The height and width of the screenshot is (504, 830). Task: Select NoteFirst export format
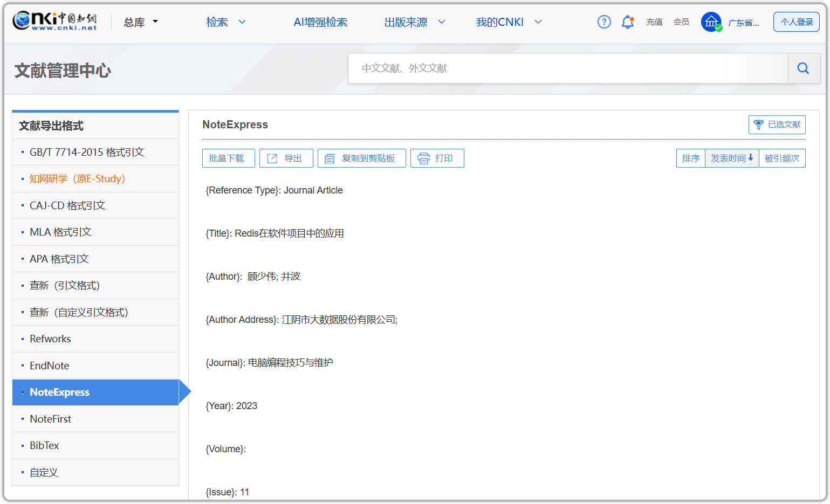(x=51, y=419)
